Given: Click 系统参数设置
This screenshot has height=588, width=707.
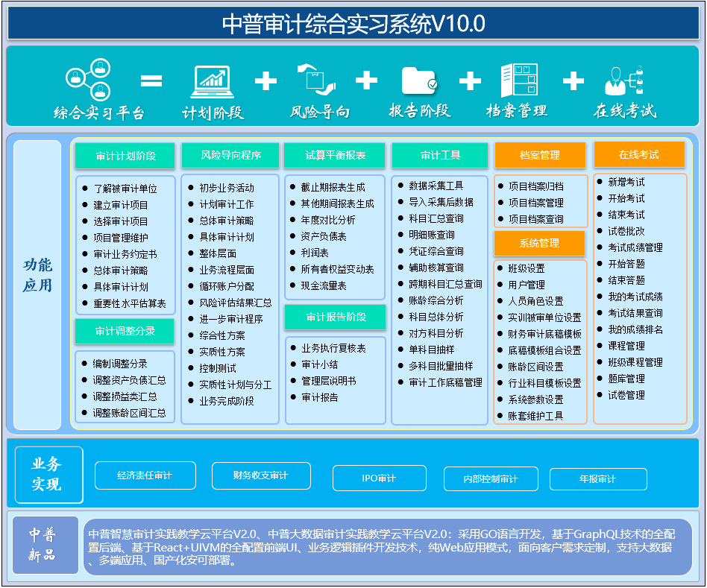Looking at the screenshot, I should click(535, 399).
